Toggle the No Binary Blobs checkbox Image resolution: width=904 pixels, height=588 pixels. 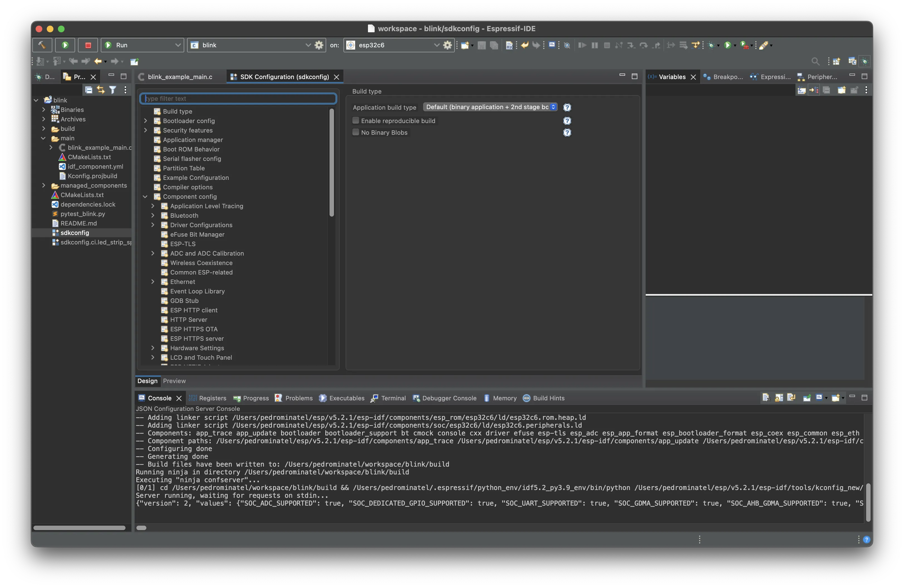(x=356, y=132)
